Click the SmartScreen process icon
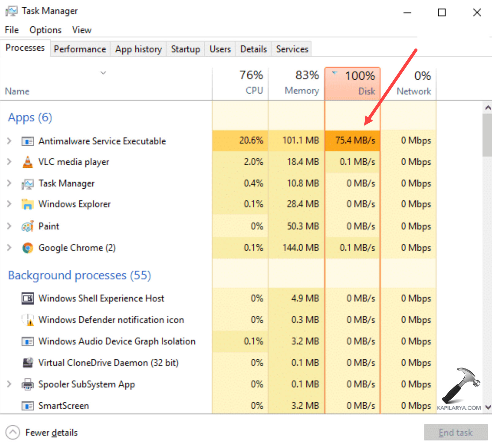Screen dimensions: 492x448 coord(28,406)
